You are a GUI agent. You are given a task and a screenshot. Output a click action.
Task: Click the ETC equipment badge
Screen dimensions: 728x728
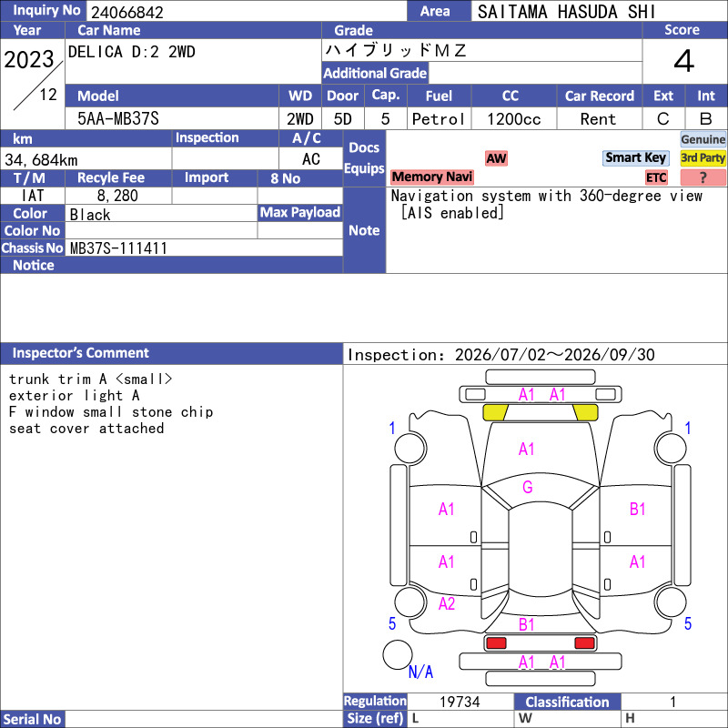[656, 177]
